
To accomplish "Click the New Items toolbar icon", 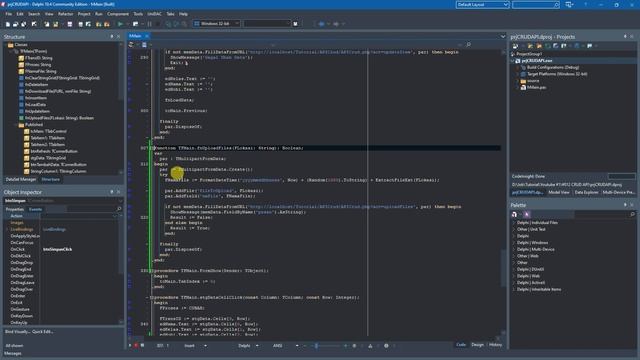I will (x=8, y=24).
